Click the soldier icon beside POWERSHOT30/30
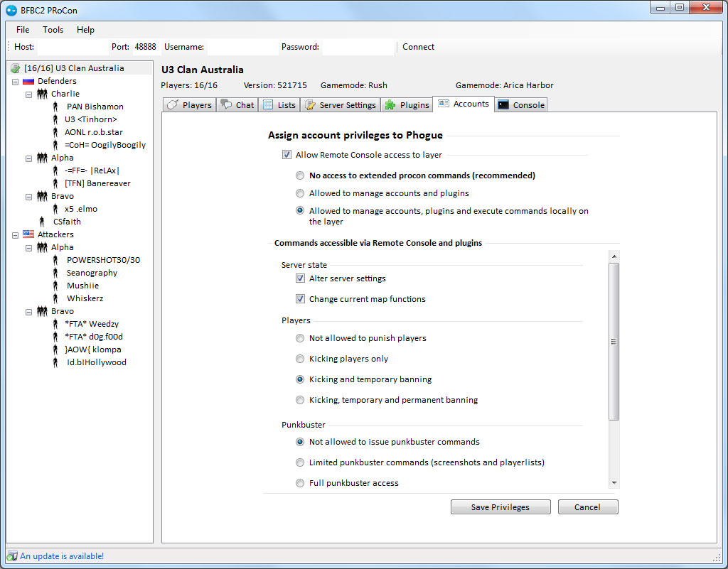Image resolution: width=728 pixels, height=569 pixels. tap(55, 260)
